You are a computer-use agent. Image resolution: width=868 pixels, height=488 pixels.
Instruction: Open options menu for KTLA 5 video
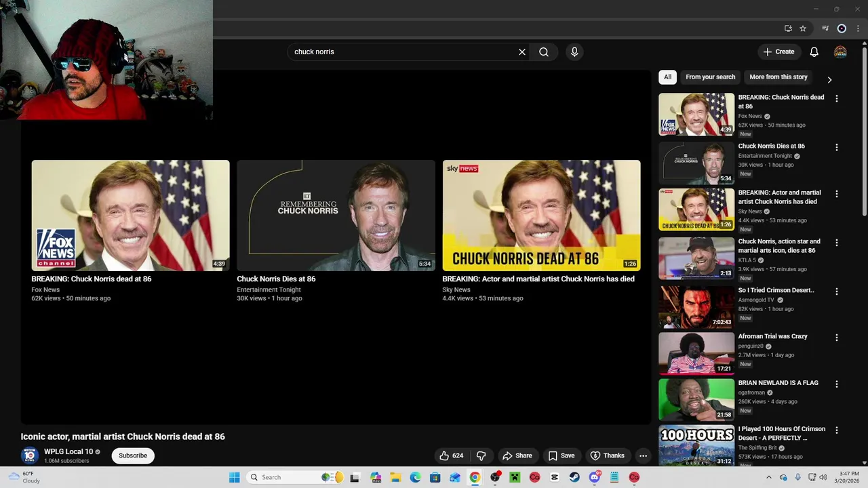pos(837,243)
